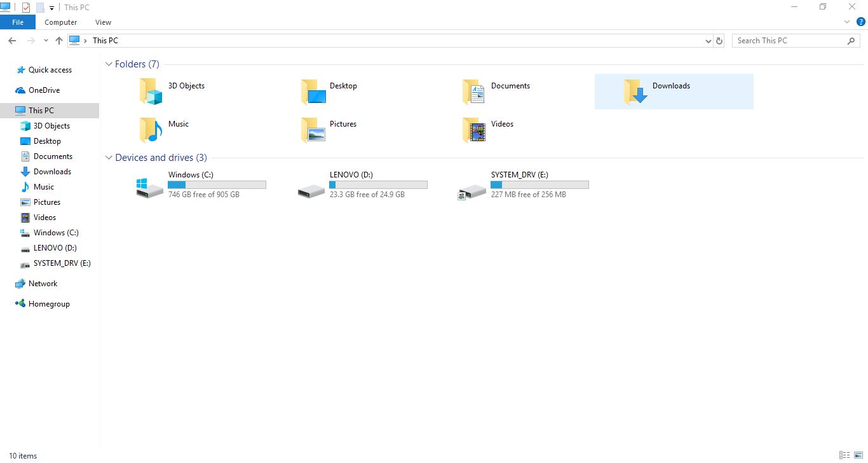Click the Up one level arrow

coord(59,41)
